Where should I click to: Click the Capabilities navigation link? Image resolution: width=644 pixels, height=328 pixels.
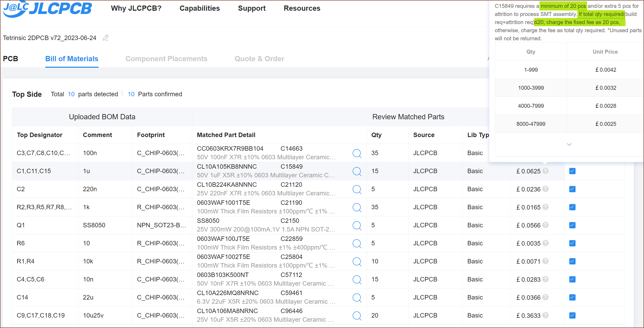[200, 8]
